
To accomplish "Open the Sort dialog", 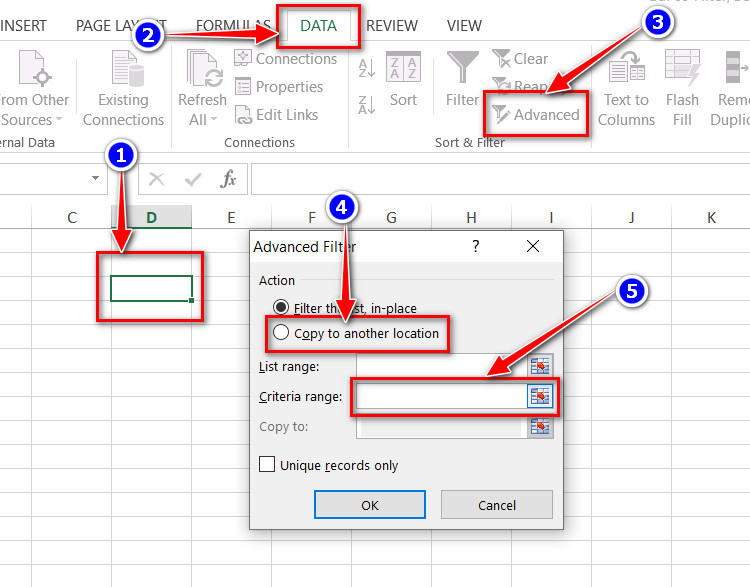I will 403,79.
